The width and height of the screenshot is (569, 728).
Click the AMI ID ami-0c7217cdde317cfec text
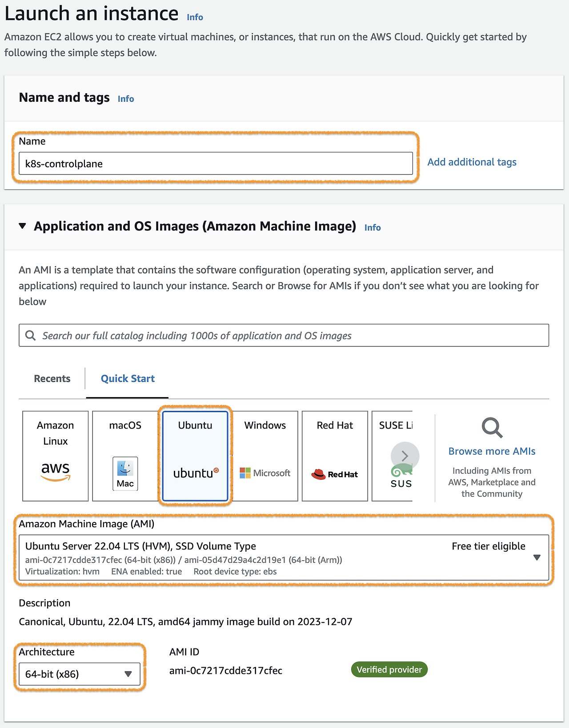[x=226, y=671]
